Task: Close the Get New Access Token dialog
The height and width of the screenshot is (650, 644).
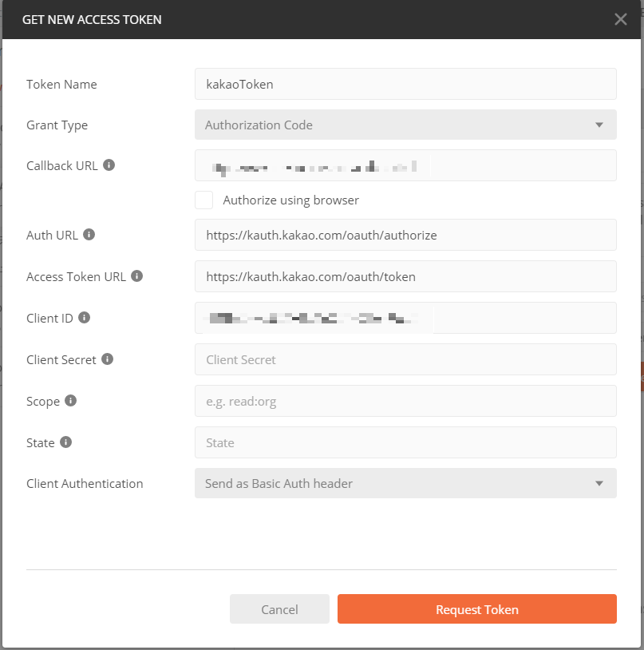Action: pos(620,19)
